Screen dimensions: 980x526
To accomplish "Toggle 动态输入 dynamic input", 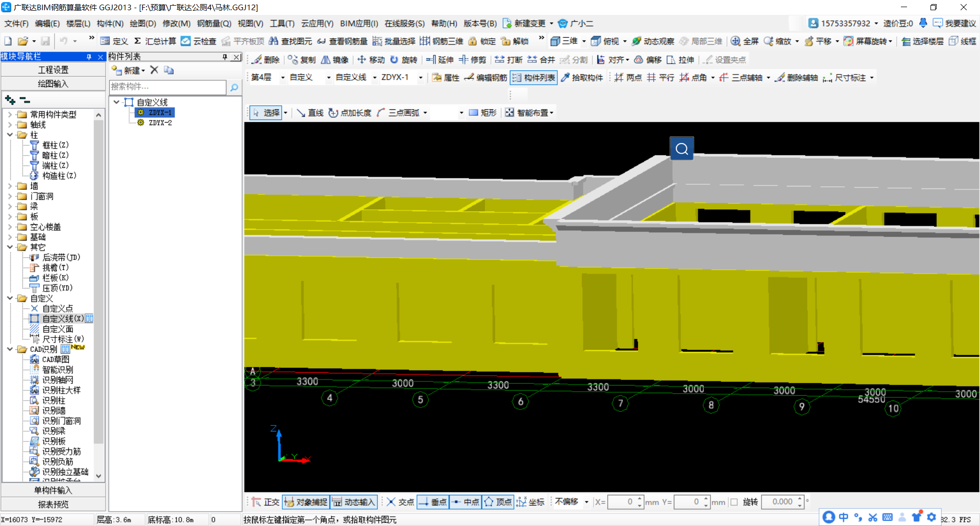I will coord(354,502).
